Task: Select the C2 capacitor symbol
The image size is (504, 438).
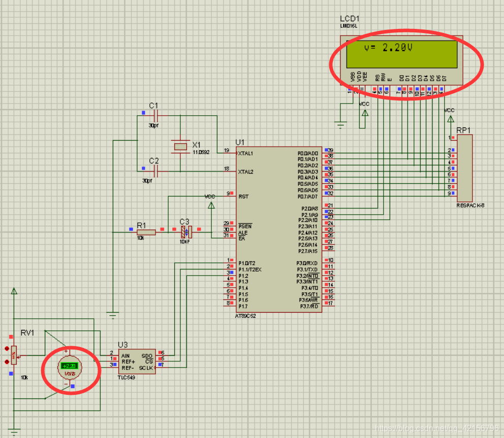Action: pyautogui.click(x=156, y=171)
